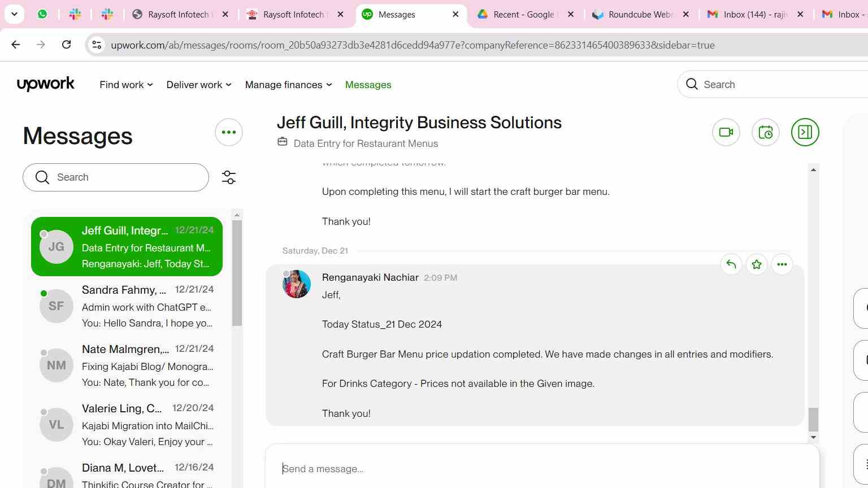
Task: Click the top search magnifier icon
Action: (x=692, y=84)
